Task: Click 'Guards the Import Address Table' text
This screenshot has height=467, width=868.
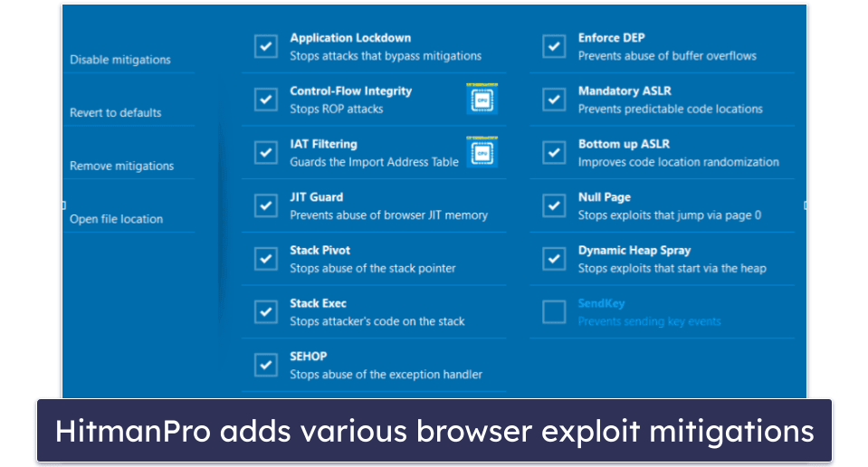Action: tap(374, 162)
